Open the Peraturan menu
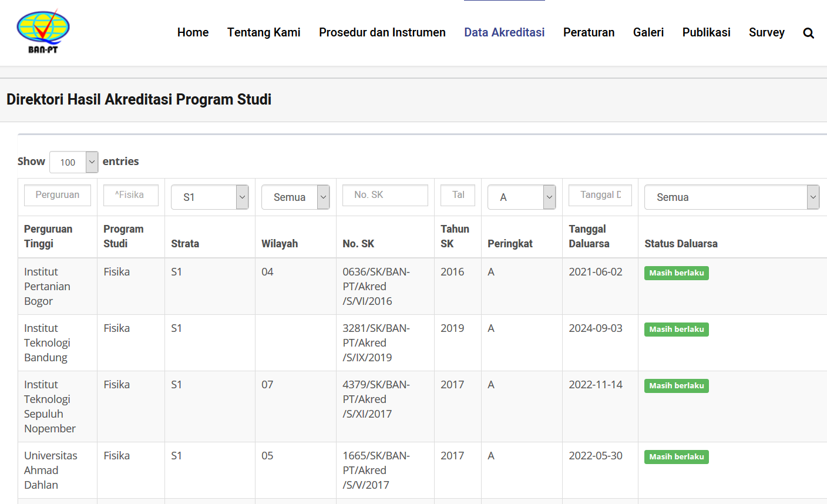Image resolution: width=827 pixels, height=504 pixels. point(589,32)
